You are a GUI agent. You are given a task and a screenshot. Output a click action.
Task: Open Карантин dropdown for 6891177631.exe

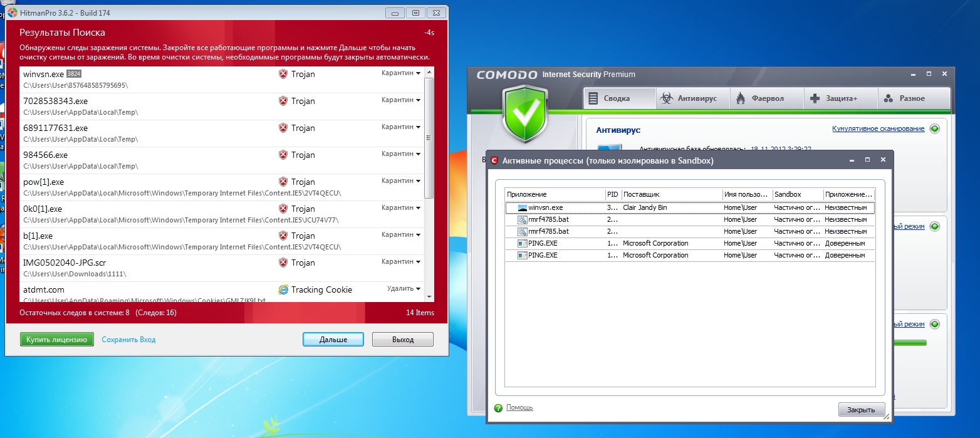[x=400, y=127]
